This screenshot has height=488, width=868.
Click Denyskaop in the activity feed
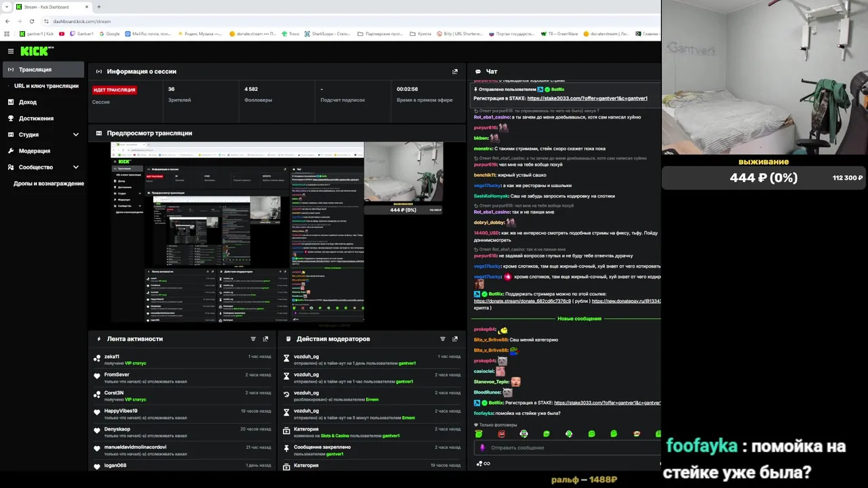click(117, 429)
